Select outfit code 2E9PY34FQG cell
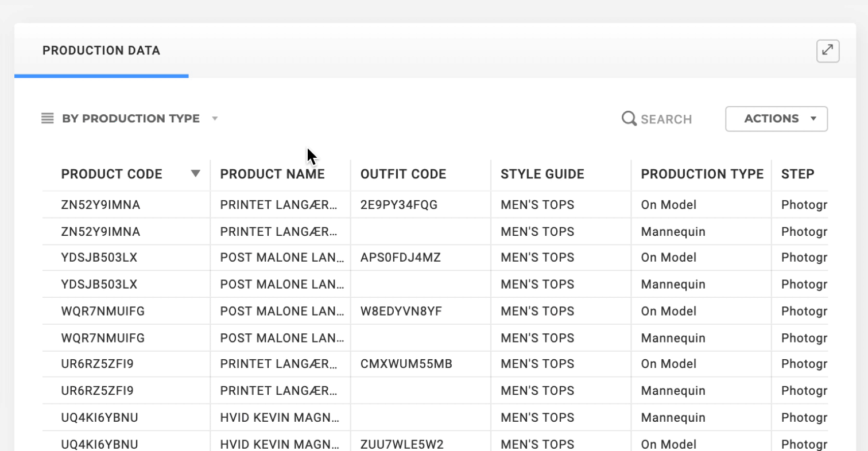Screen dimensions: 868x451 [399, 205]
